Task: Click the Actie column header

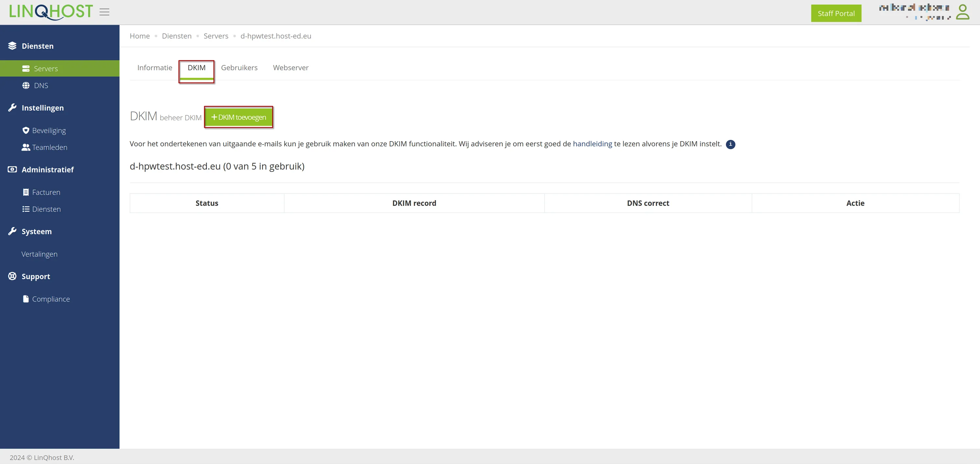Action: (x=855, y=203)
